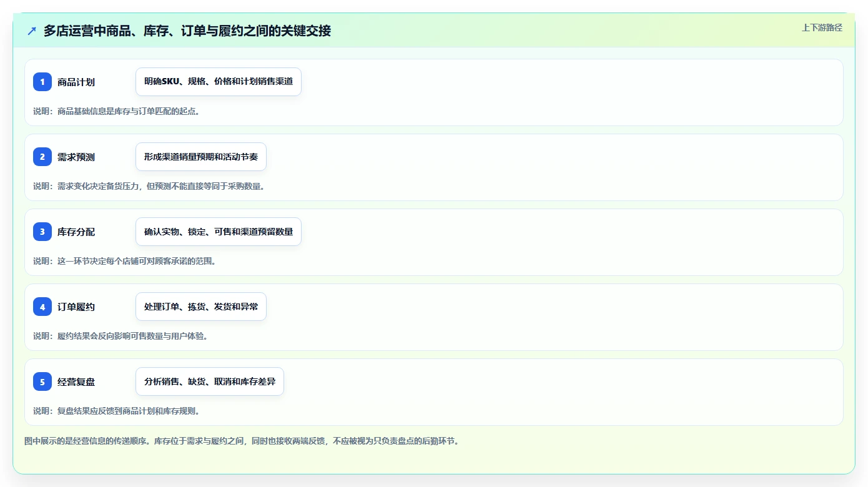Click step badge number 1
The height and width of the screenshot is (487, 868).
click(42, 82)
